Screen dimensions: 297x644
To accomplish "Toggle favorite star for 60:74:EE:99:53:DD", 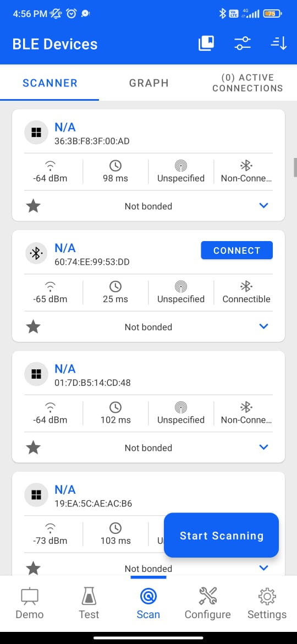I will pyautogui.click(x=33, y=327).
